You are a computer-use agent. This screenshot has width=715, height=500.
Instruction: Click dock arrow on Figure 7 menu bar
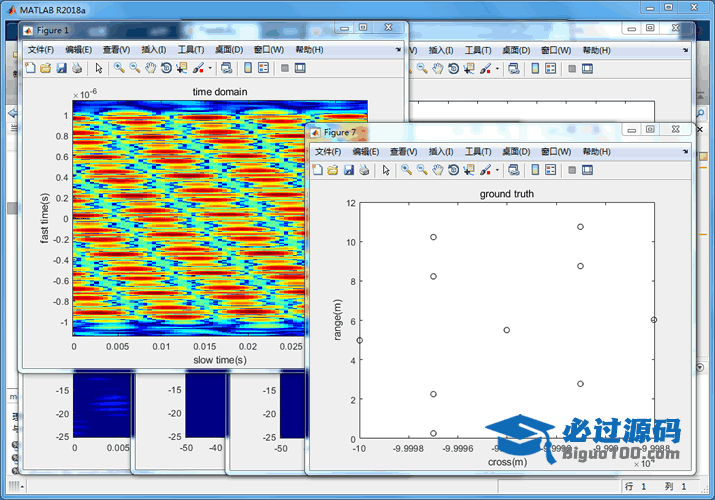pos(685,151)
